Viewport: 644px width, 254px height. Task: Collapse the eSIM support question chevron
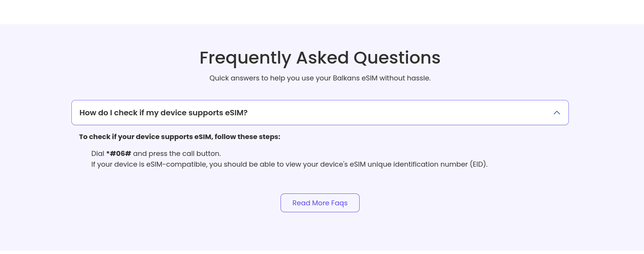(556, 113)
